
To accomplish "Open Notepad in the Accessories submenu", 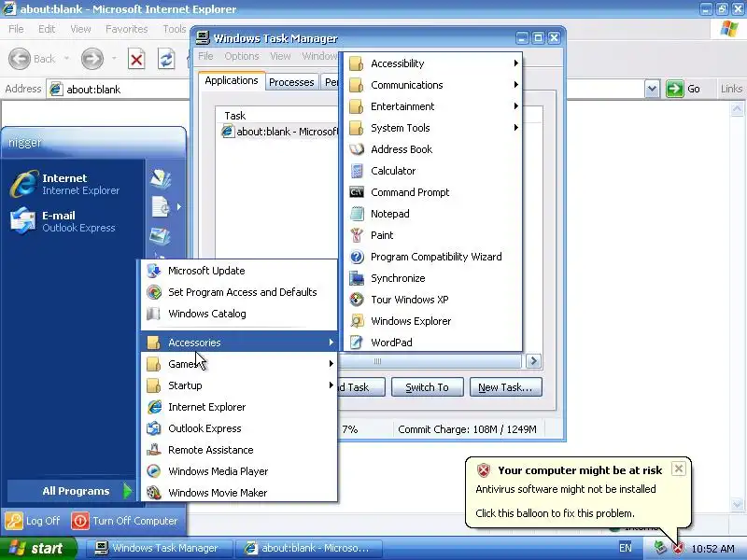I will [x=432, y=214].
